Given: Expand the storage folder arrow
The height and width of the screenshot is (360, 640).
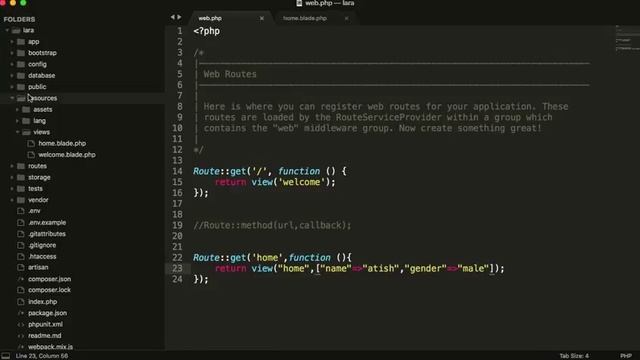Looking at the screenshot, I should click(12, 178).
